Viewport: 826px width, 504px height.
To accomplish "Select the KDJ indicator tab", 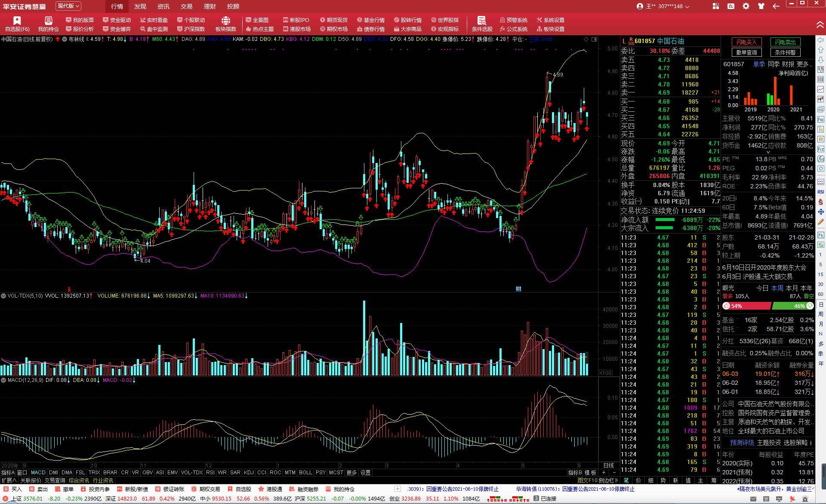I will [x=249, y=472].
